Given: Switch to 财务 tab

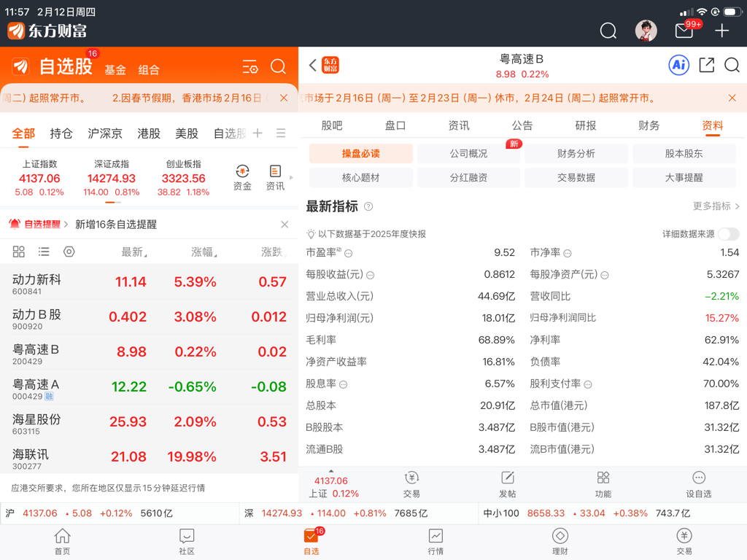Looking at the screenshot, I should tap(649, 125).
